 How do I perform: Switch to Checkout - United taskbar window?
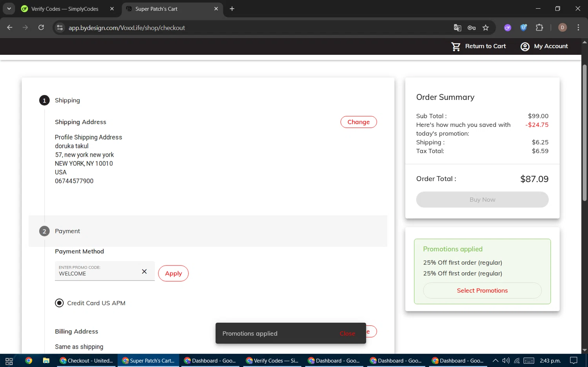tap(86, 361)
